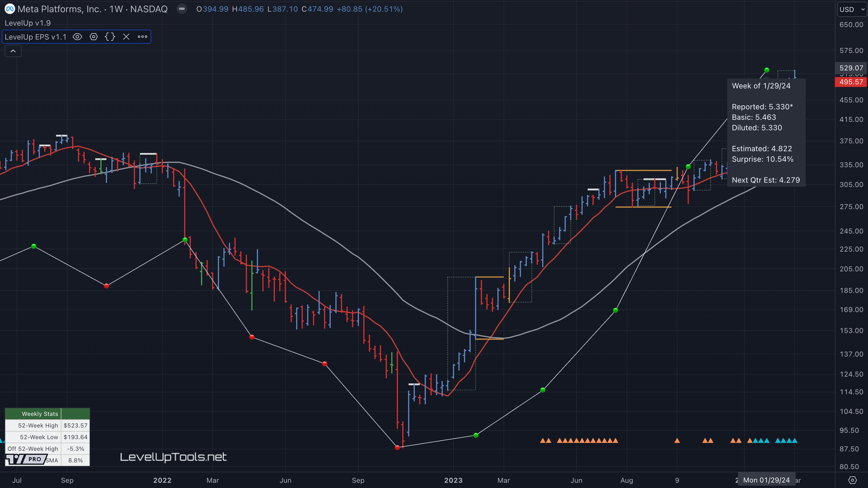Click the Mon 01/29/24 date label on timeline
The height and width of the screenshot is (488, 868).
766,480
